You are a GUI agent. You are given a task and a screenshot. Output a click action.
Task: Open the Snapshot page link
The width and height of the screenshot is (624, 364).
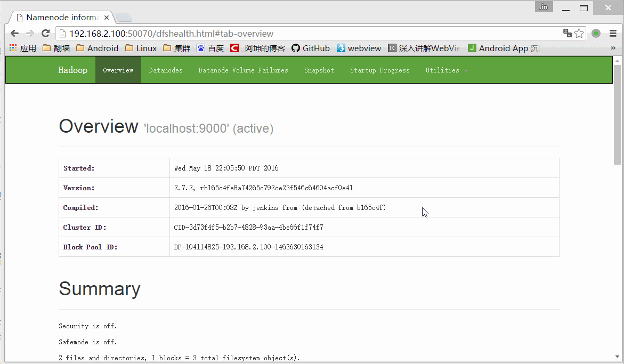point(319,70)
